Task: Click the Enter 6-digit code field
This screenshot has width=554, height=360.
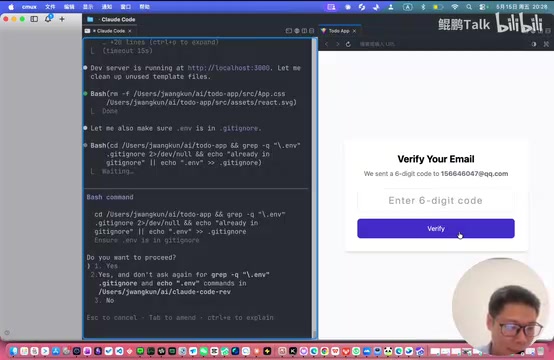Action: (436, 201)
